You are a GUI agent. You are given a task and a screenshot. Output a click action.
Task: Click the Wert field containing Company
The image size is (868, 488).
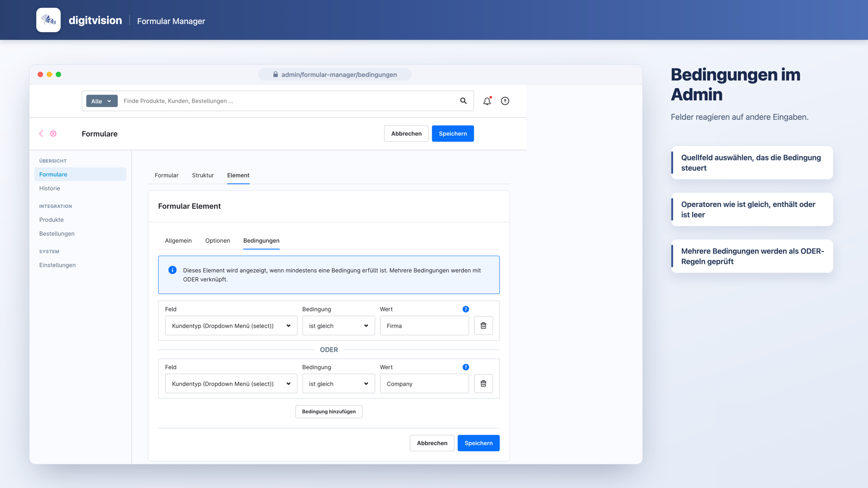pos(424,384)
